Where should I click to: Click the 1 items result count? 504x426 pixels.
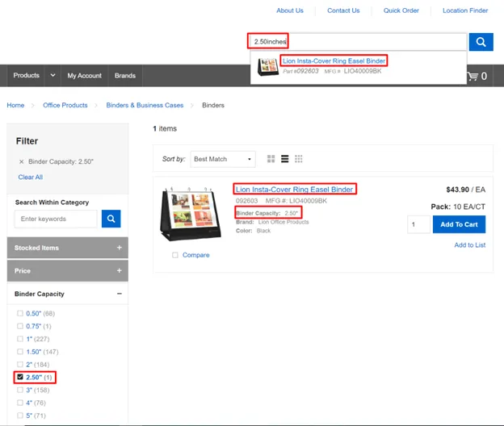click(165, 129)
